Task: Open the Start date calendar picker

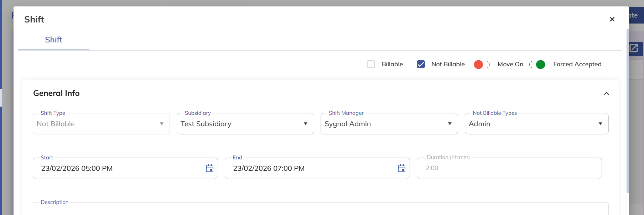Action: pyautogui.click(x=209, y=168)
